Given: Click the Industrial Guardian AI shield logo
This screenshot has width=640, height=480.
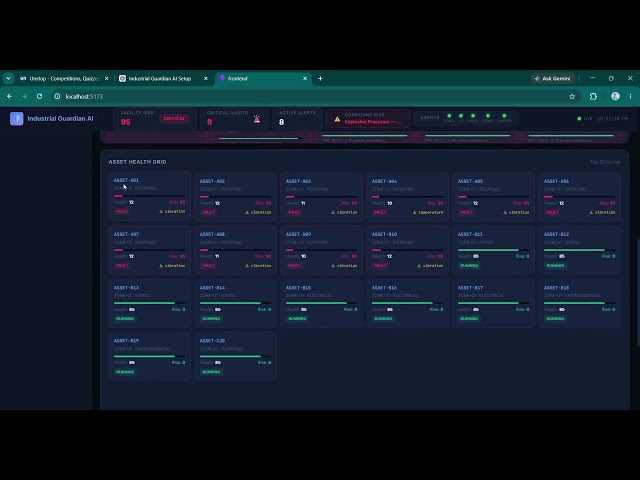Looking at the screenshot, I should coord(17,119).
